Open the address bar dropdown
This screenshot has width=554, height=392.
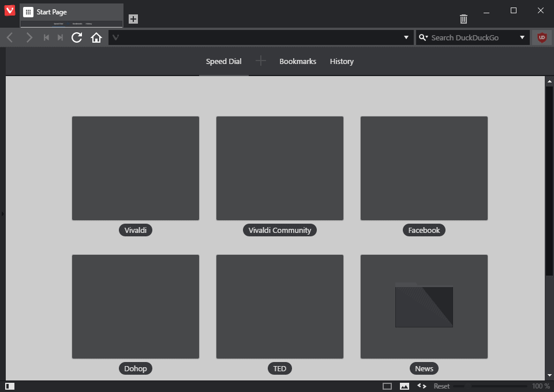tap(407, 37)
